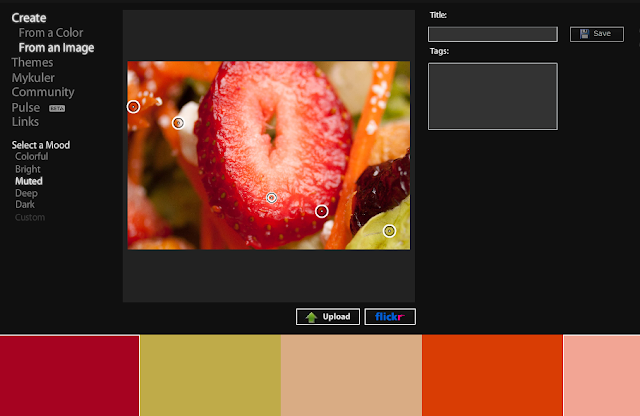The height and width of the screenshot is (416, 640).
Task: Select the orange picker marker near the white cheese
Action: coord(178,123)
